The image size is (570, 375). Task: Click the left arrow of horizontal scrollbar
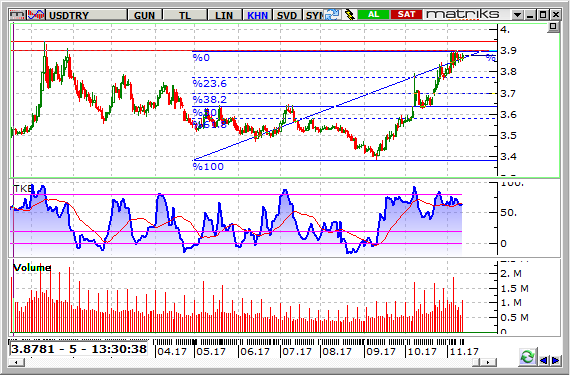coord(16,362)
